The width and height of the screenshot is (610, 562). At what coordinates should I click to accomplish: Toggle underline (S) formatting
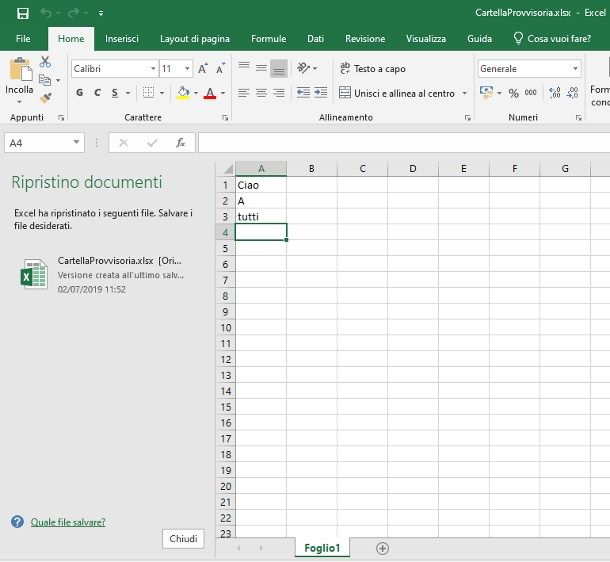(x=114, y=93)
